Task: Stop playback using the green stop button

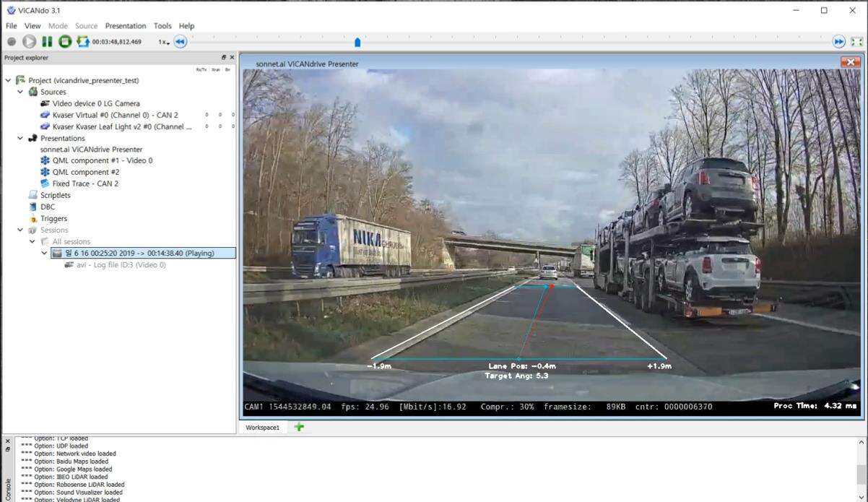Action: pyautogui.click(x=65, y=42)
